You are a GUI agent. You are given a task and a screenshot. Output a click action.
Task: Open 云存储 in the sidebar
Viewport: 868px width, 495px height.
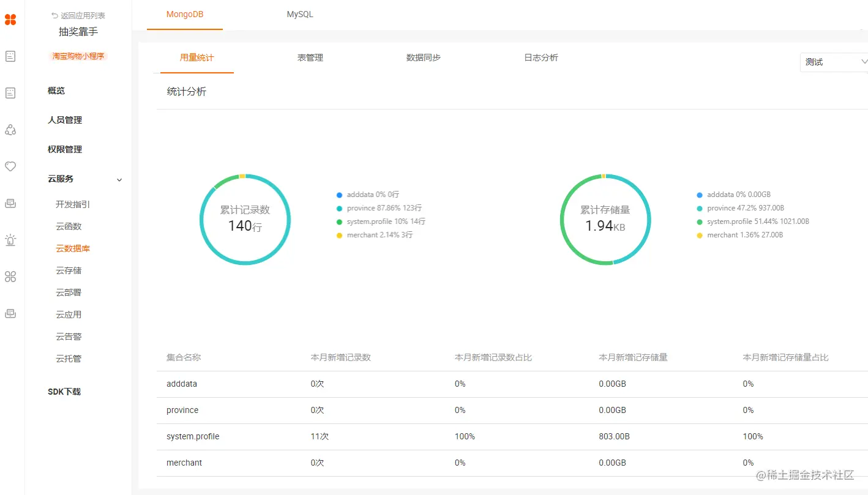tap(69, 270)
